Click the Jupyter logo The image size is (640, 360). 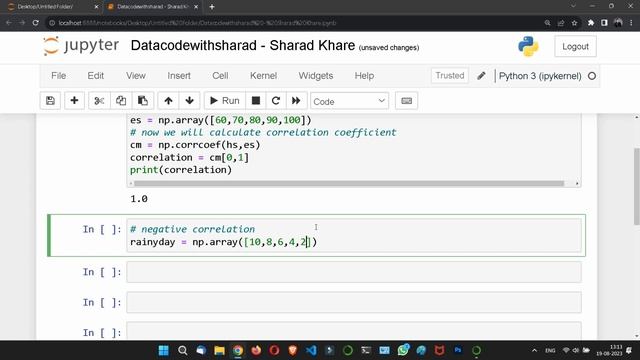click(81, 46)
